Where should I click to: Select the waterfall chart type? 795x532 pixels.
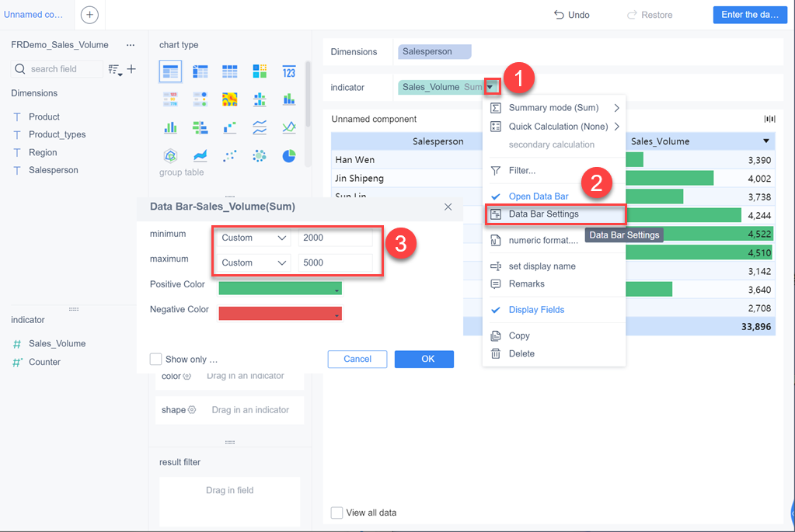coord(230,127)
